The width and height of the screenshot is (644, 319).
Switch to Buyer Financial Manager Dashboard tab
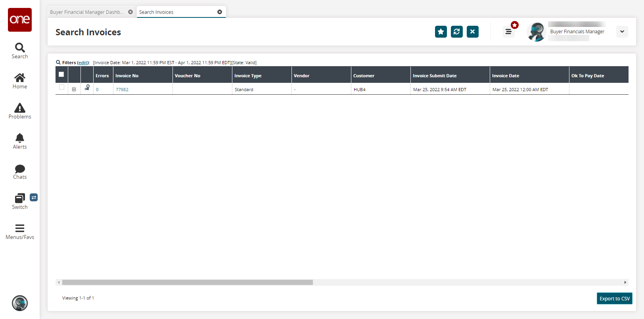tap(87, 12)
